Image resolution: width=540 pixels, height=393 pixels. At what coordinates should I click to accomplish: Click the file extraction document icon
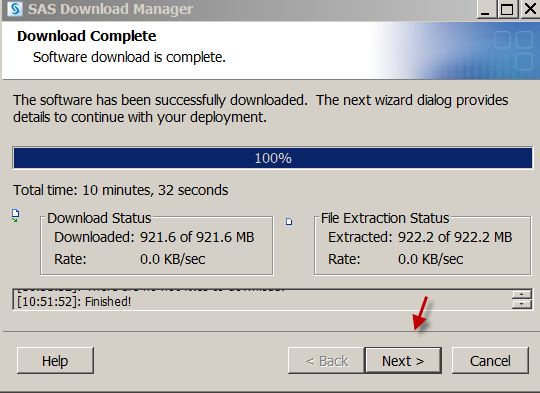(x=289, y=221)
